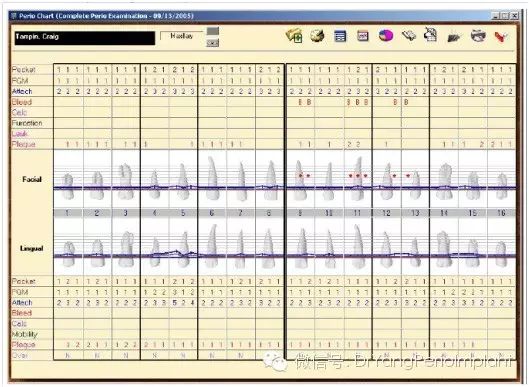Click the Furcation row label
Screen dimensions: 529x387
[27, 123]
